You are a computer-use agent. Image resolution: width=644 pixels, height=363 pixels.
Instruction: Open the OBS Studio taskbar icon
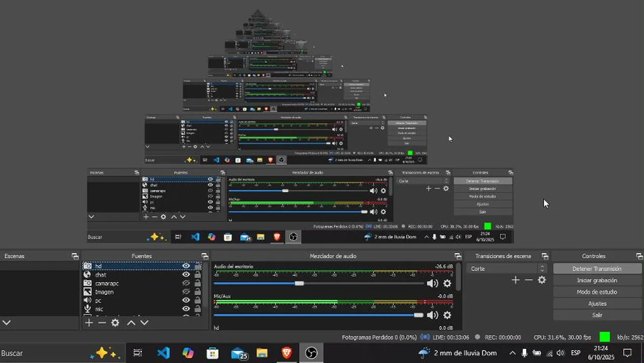point(311,353)
